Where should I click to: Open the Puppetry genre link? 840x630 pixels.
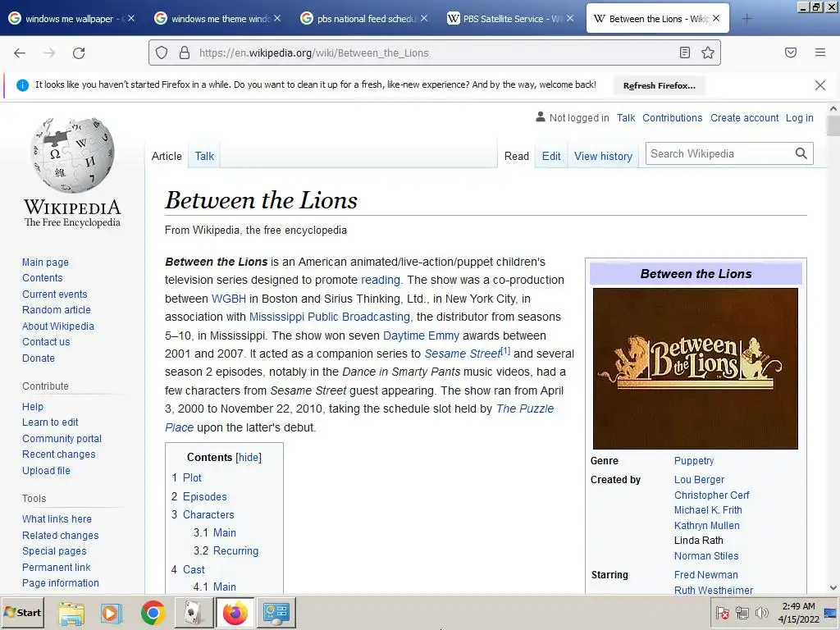click(694, 461)
